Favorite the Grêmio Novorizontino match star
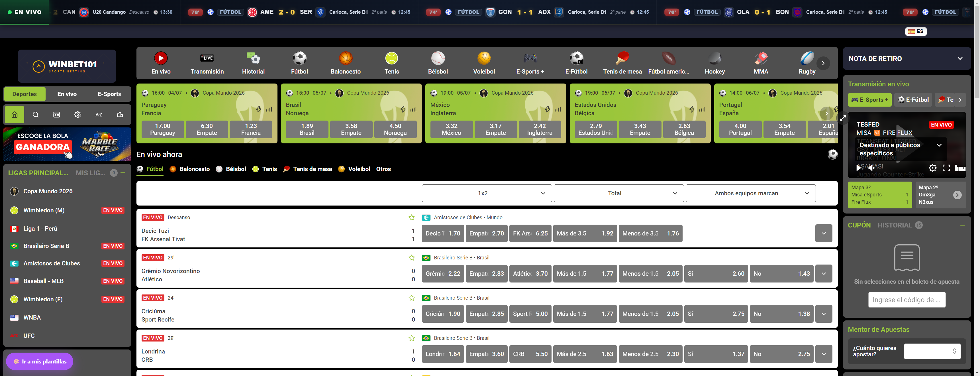980x376 pixels. [x=412, y=258]
